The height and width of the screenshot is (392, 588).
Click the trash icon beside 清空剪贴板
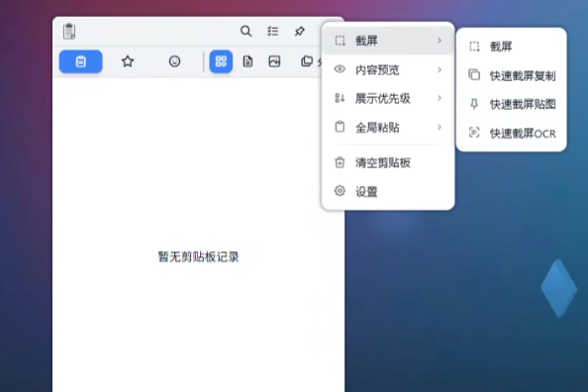[x=340, y=162]
